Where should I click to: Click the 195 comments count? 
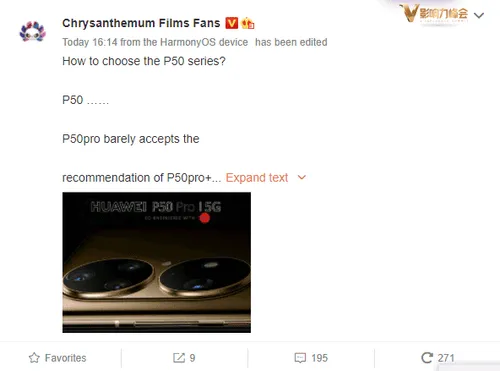320,358
